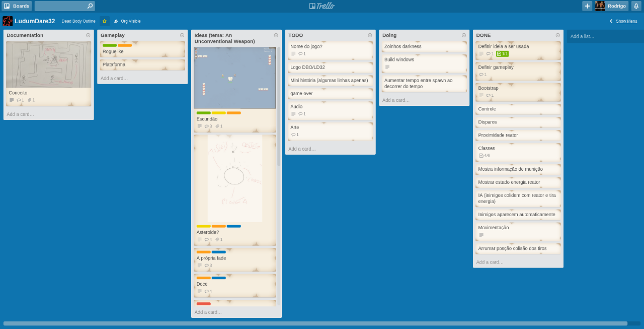Click the plus create button
Viewport: 644px width, 329px height.
pyautogui.click(x=587, y=6)
